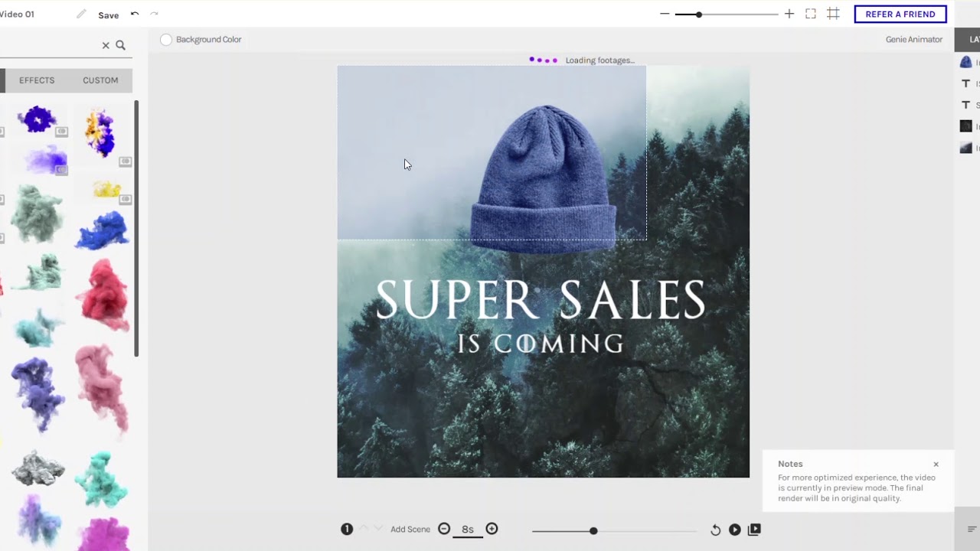Viewport: 980px width, 551px height.
Task: Open the Genie Animator
Action: pos(914,40)
